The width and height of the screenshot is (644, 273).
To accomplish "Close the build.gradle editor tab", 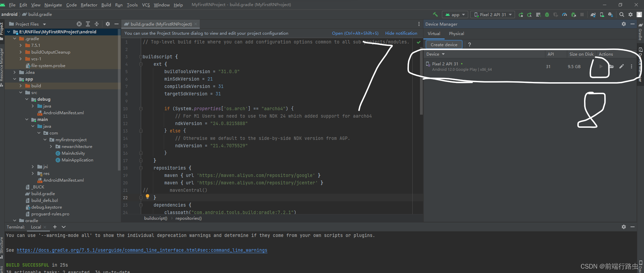I will [196, 24].
